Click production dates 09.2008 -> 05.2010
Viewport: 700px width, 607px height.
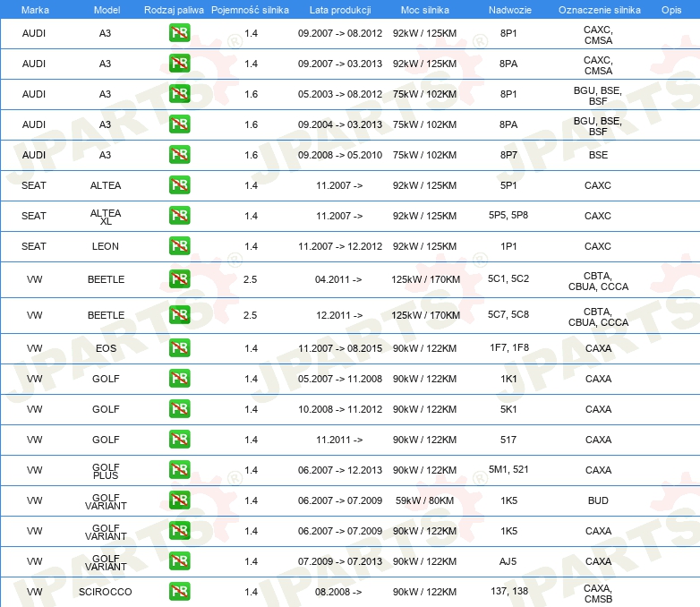coord(340,155)
